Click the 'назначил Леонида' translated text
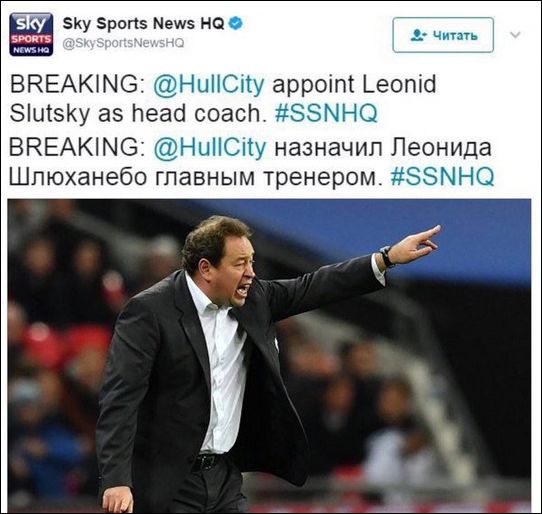This screenshot has height=514, width=542. (x=383, y=149)
